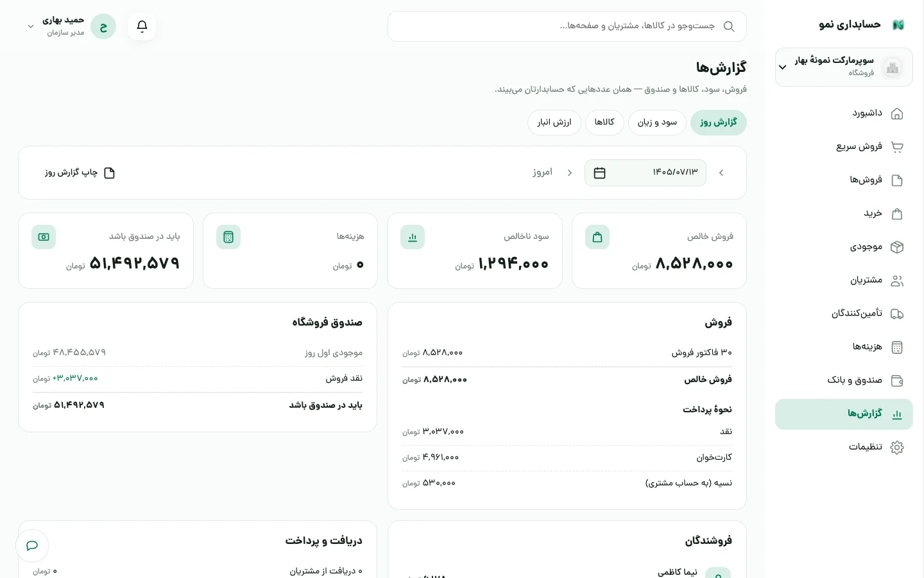Select the گزارش روز tab
The width and height of the screenshot is (924, 578).
719,122
